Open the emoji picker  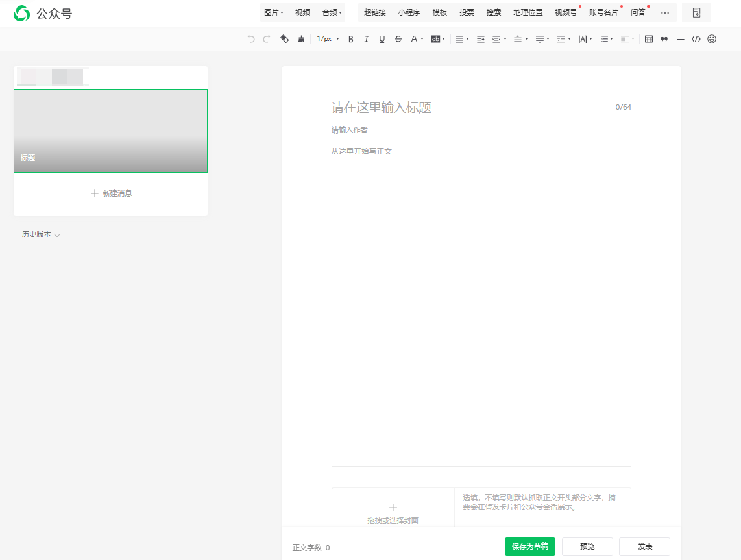point(712,39)
